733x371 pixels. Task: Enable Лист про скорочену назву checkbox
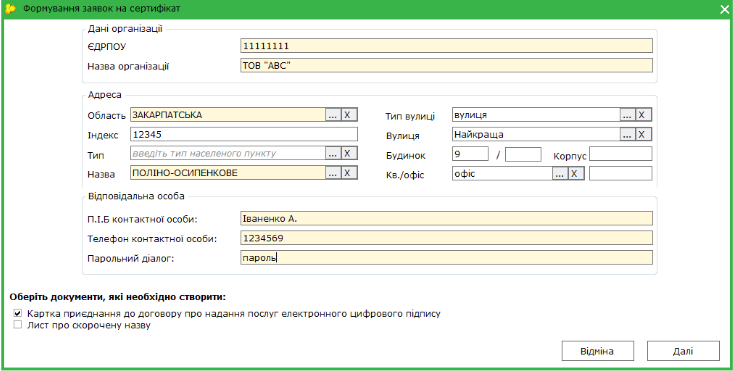(18, 325)
